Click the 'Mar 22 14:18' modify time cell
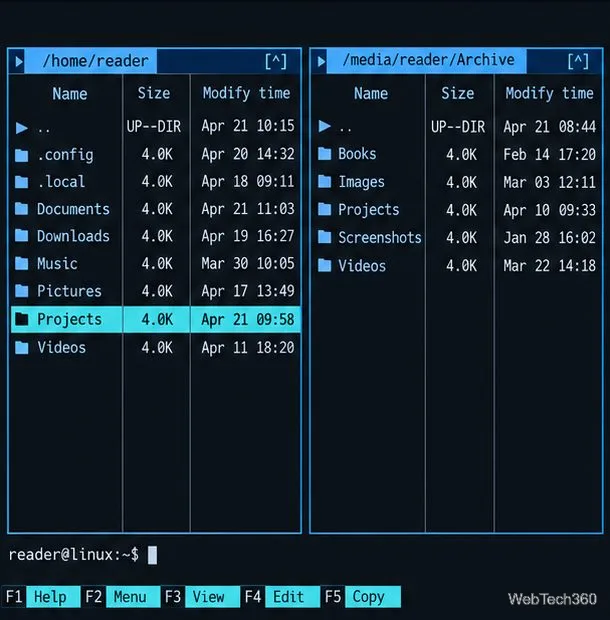 pyautogui.click(x=549, y=265)
